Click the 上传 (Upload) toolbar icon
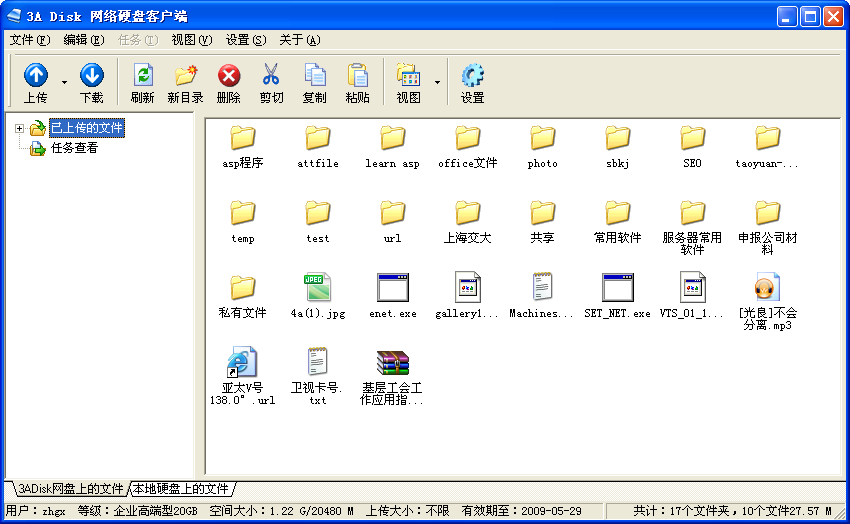This screenshot has height=524, width=850. (x=36, y=76)
